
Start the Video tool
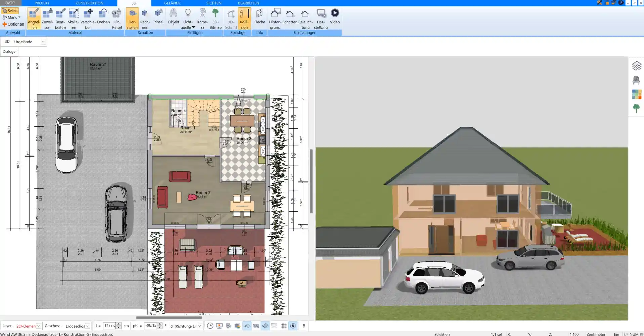coord(335,16)
